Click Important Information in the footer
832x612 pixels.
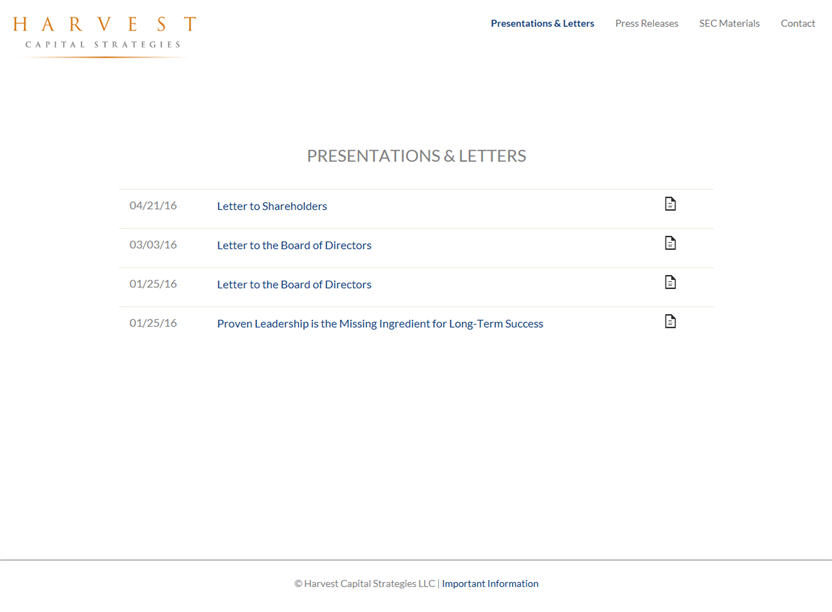pos(490,584)
